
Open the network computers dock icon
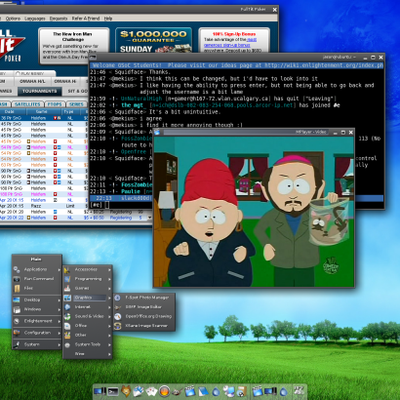229,391
